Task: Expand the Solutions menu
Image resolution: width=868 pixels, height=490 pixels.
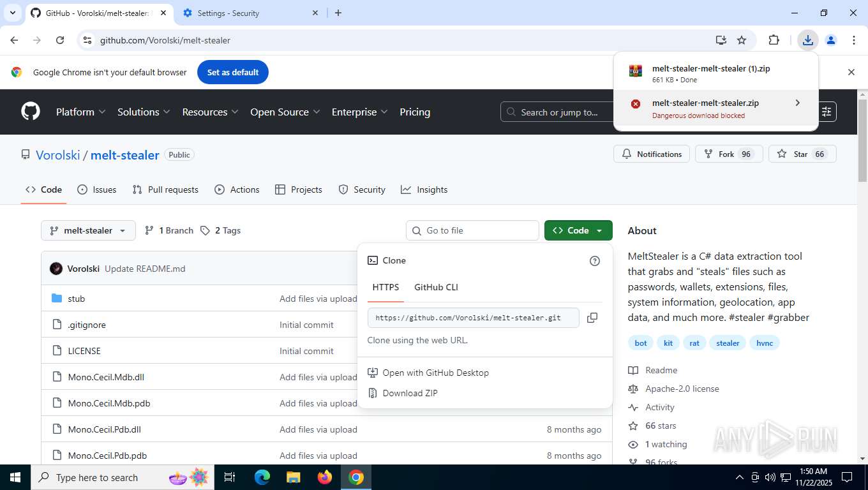Action: 144,112
